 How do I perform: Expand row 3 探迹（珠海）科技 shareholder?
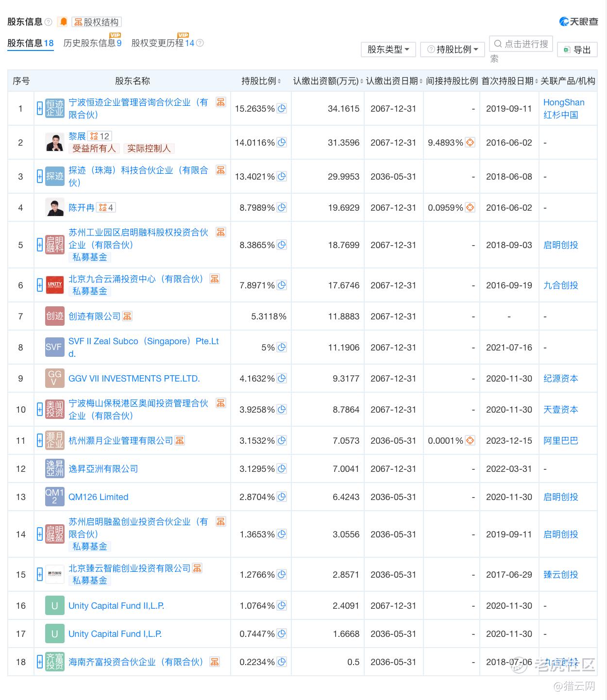pos(40,177)
